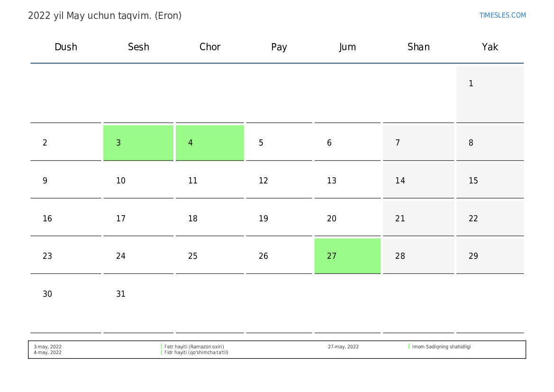Click the calendar title for May 2022
This screenshot has width=554, height=392.
[105, 16]
